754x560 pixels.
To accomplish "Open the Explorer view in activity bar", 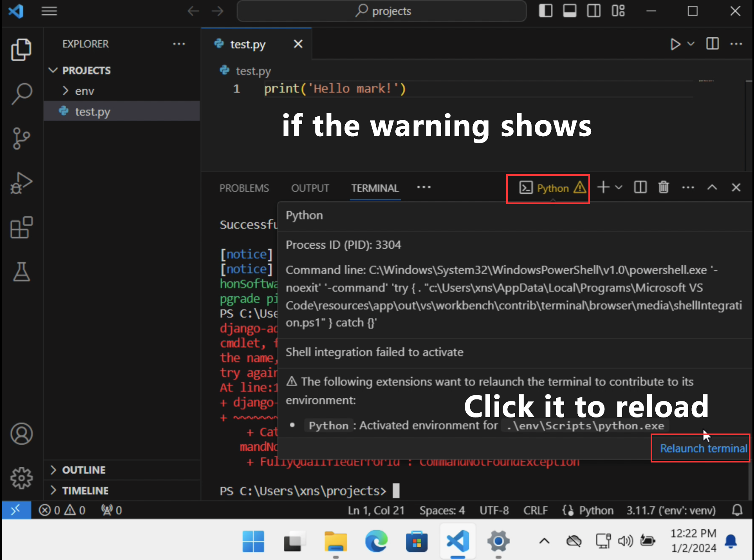I will 21,50.
